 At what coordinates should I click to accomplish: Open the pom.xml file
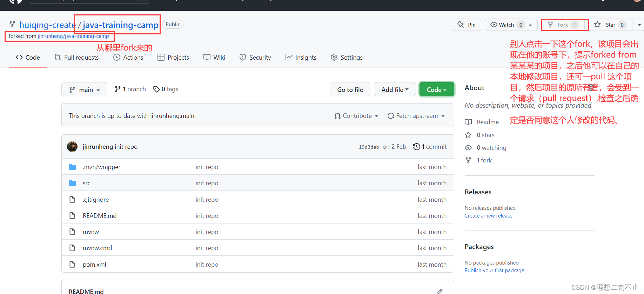tap(94, 265)
